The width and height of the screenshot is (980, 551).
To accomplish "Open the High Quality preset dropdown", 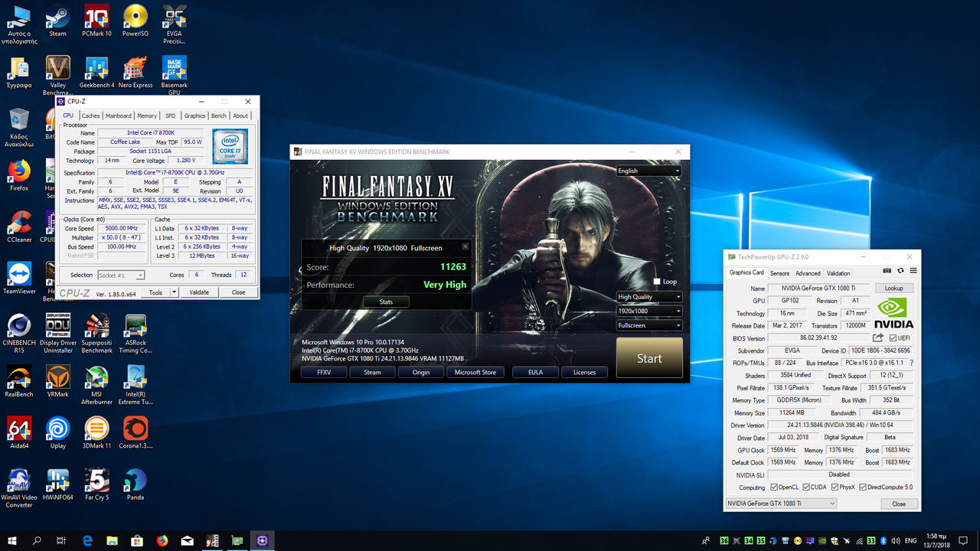I will point(648,297).
